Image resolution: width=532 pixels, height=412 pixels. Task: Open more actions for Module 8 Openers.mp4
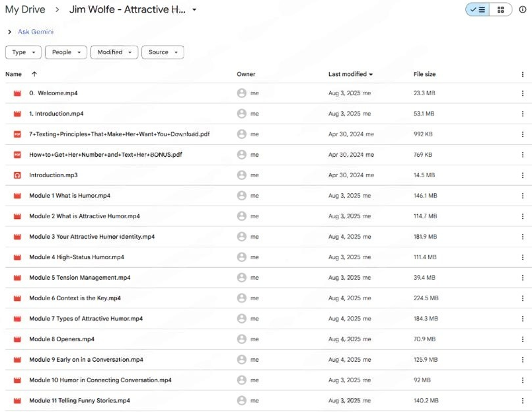click(x=522, y=339)
